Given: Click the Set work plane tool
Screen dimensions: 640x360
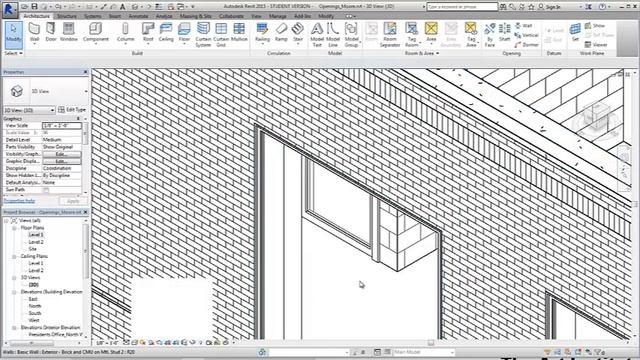Looking at the screenshot, I should 575,33.
